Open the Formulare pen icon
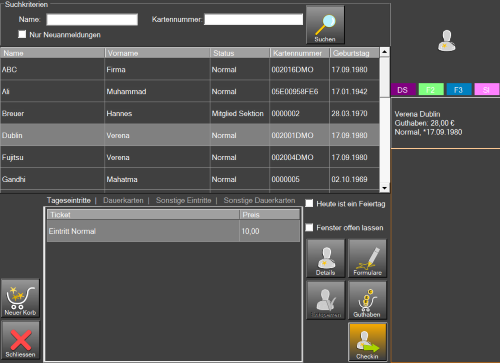Screen dimensions: 500x363 tap(367, 258)
